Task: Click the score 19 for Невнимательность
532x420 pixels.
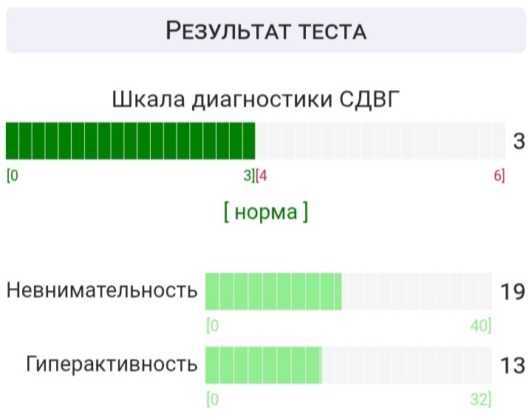Action: click(x=513, y=292)
